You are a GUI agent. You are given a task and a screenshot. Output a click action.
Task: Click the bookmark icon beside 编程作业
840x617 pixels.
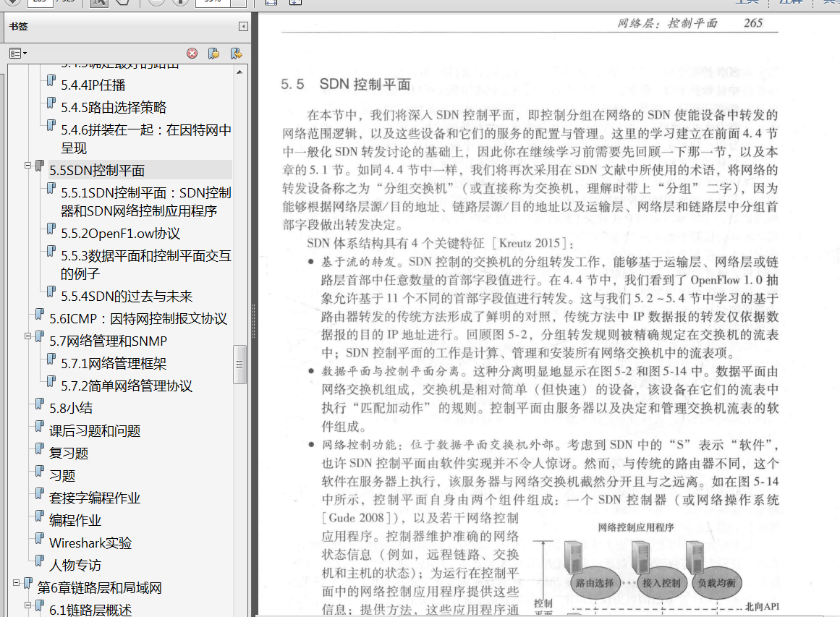coord(39,516)
